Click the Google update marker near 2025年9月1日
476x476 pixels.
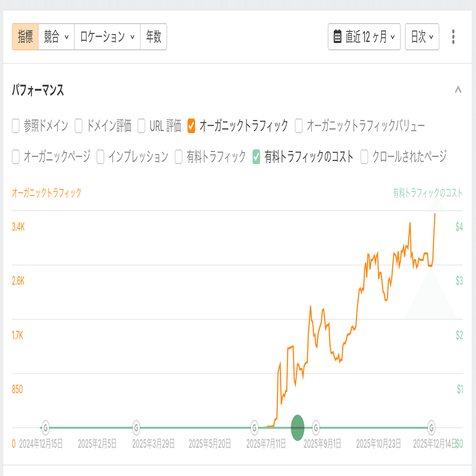(x=316, y=428)
